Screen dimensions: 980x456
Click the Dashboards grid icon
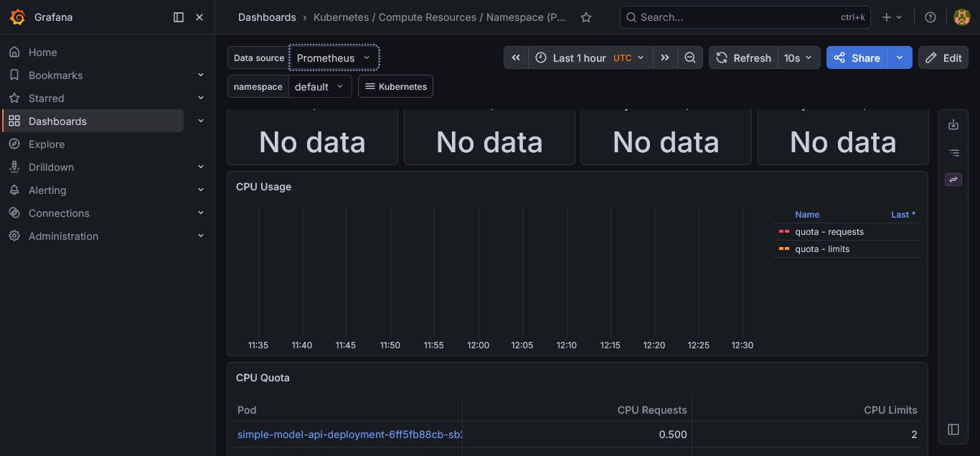[14, 121]
